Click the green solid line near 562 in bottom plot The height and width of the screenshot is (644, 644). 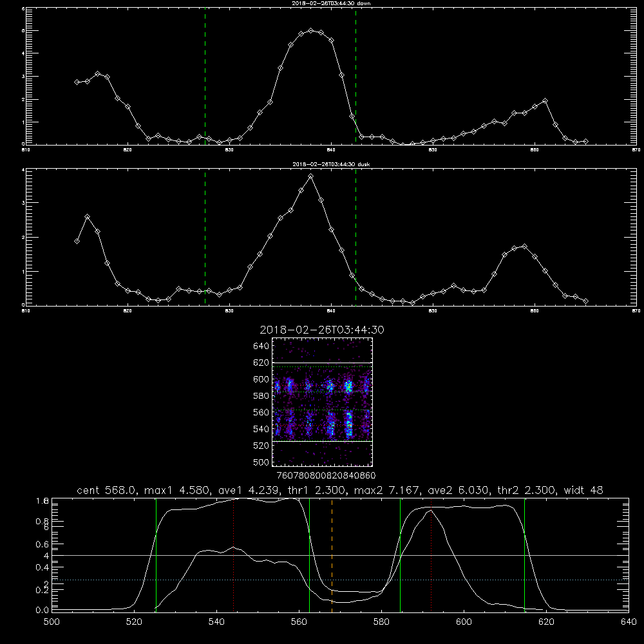click(309, 554)
